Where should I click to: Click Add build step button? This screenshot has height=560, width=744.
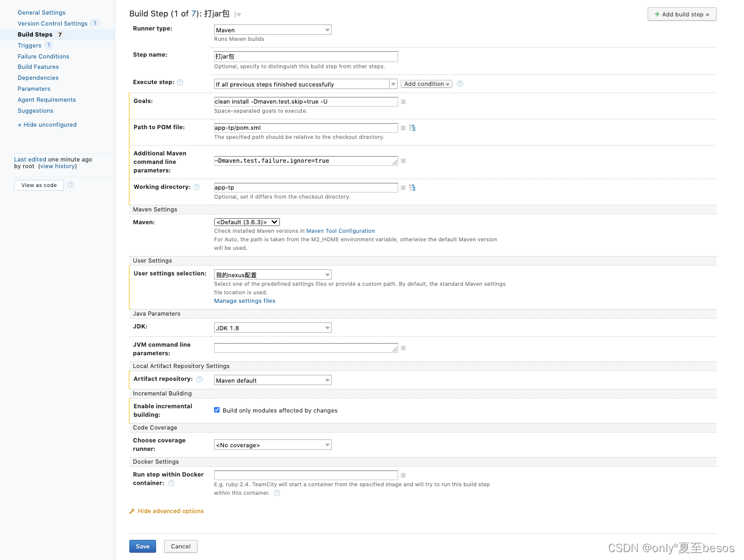(x=682, y=14)
